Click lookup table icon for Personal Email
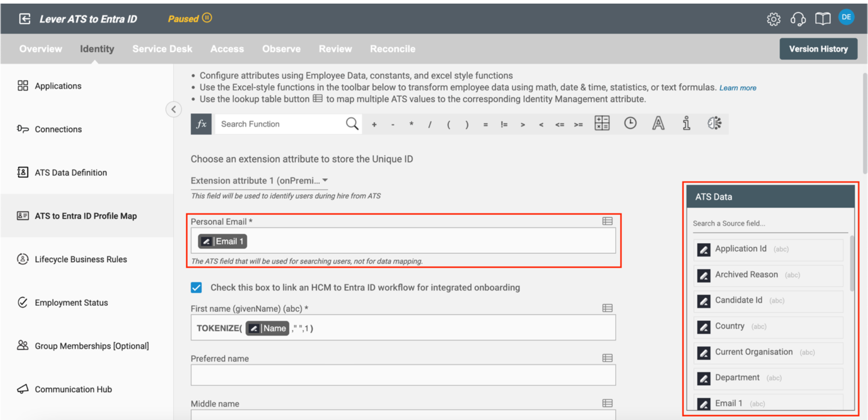 (x=607, y=221)
